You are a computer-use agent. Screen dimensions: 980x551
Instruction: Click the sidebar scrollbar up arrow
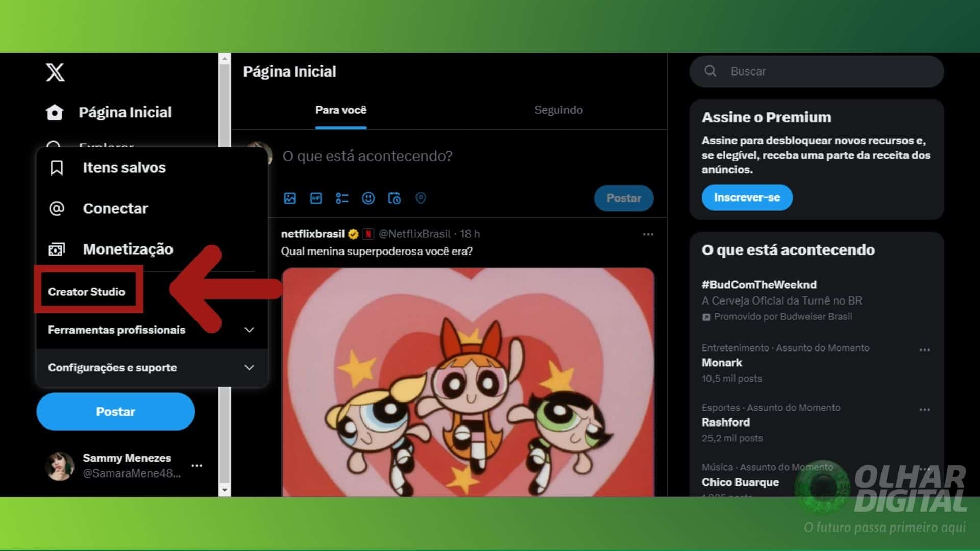pyautogui.click(x=225, y=59)
